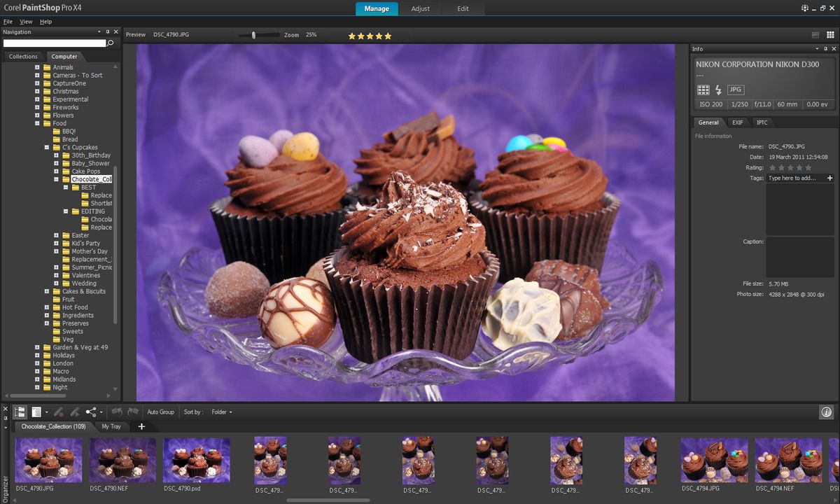Click the plus button to add a new tray
Image resolution: width=840 pixels, height=504 pixels.
pos(141,426)
